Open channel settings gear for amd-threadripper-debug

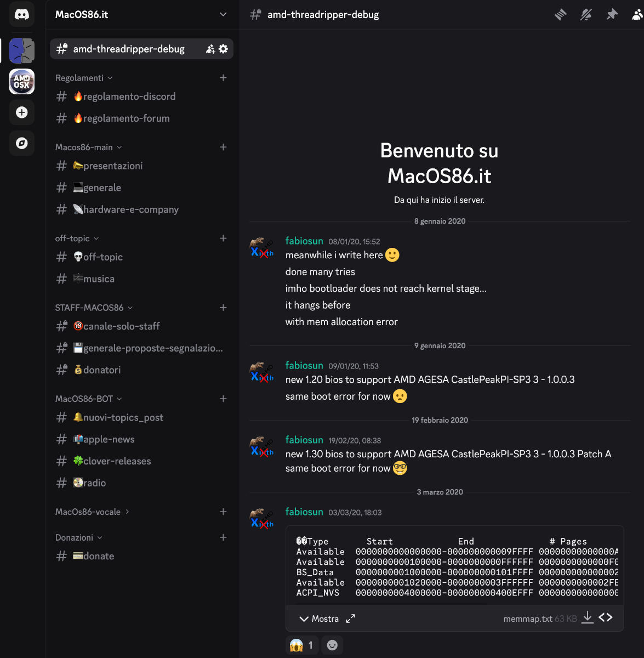point(223,49)
